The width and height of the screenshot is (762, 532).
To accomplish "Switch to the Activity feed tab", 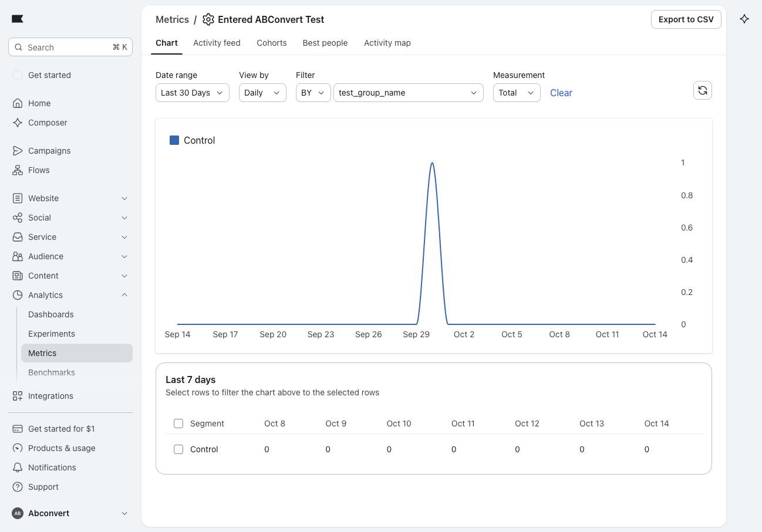I will pyautogui.click(x=217, y=43).
